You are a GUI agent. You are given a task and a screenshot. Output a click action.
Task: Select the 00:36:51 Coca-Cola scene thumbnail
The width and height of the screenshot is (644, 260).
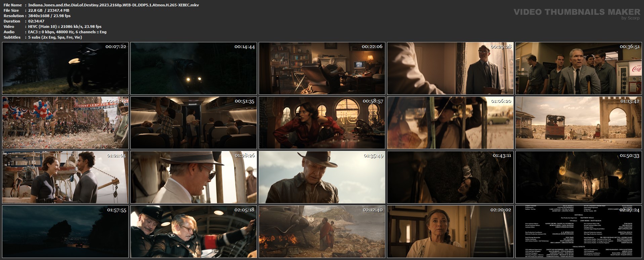click(x=578, y=68)
